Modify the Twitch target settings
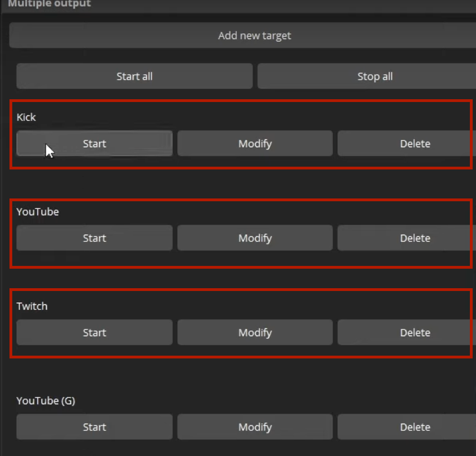 [x=255, y=333]
